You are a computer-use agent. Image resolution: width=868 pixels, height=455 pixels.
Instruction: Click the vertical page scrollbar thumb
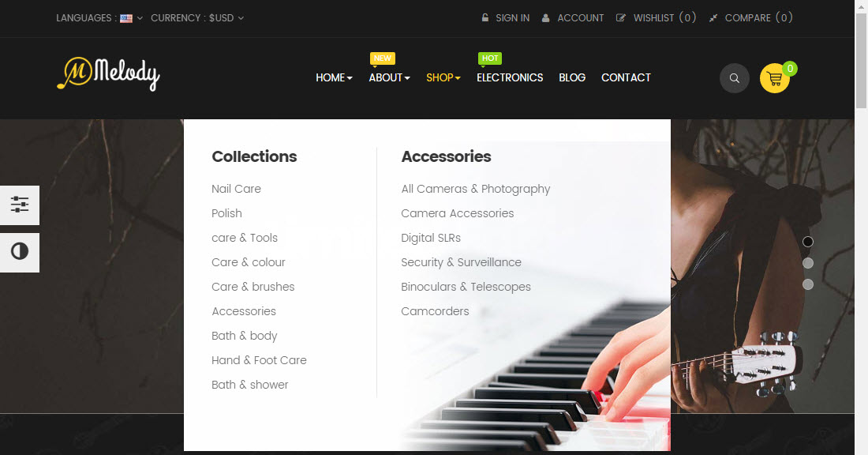862,61
